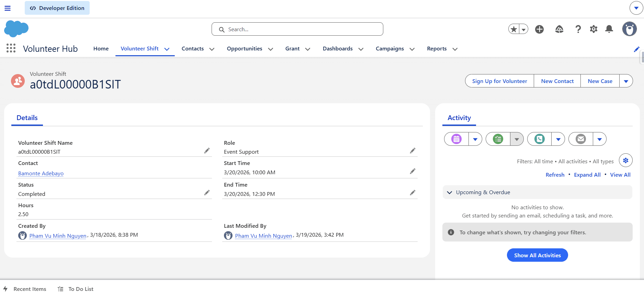Click the View All link
The height and width of the screenshot is (295, 644).
tap(620, 175)
